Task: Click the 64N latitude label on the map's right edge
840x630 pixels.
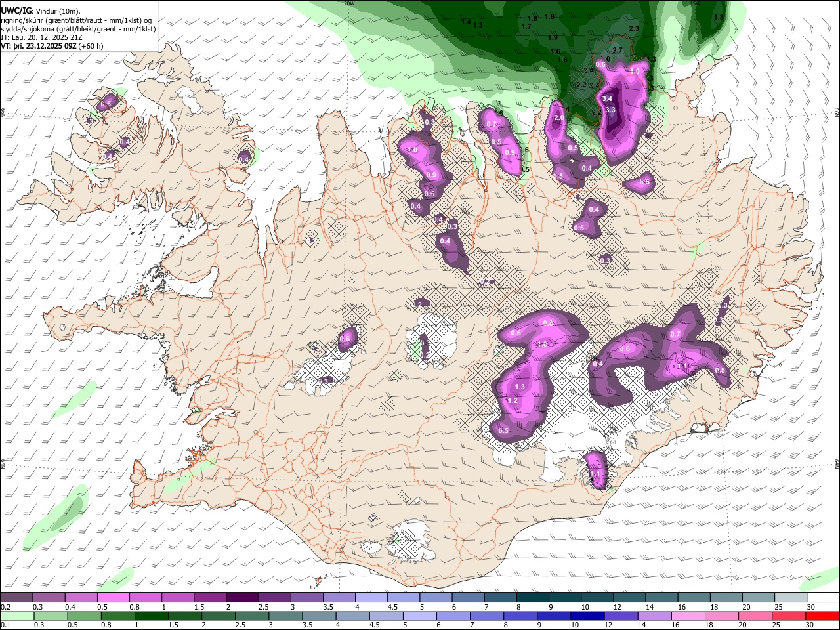Action: [837, 463]
